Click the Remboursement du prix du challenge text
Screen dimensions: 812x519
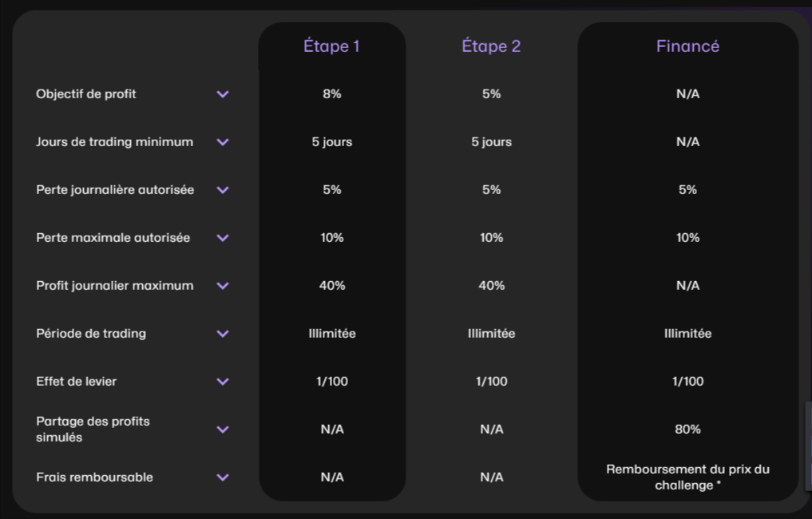(x=687, y=476)
